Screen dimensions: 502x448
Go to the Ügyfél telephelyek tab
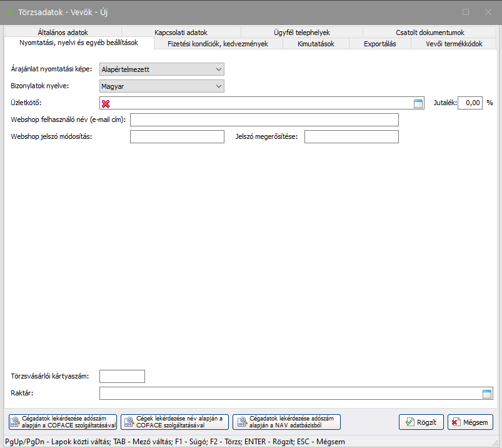click(301, 33)
